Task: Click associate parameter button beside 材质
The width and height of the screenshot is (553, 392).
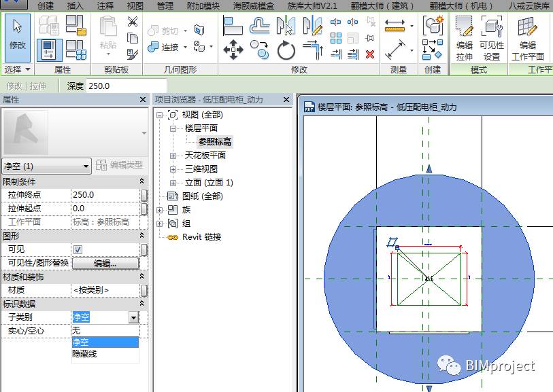Action: [144, 290]
